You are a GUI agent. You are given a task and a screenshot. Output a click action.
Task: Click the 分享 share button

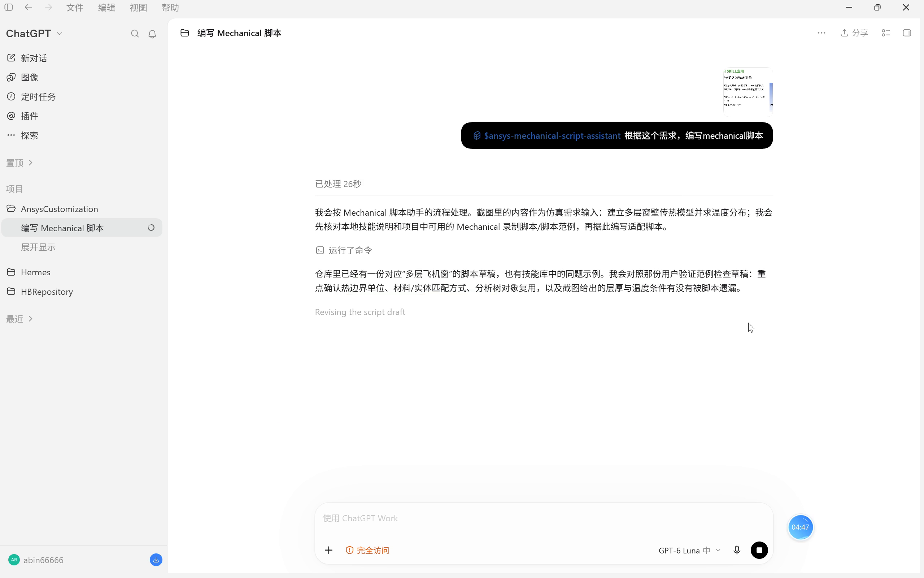point(854,33)
